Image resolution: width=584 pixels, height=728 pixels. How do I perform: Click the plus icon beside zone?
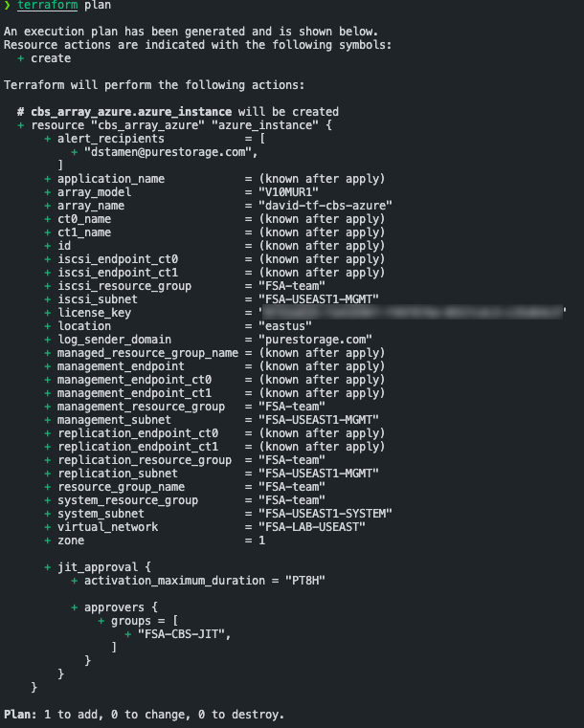click(47, 540)
